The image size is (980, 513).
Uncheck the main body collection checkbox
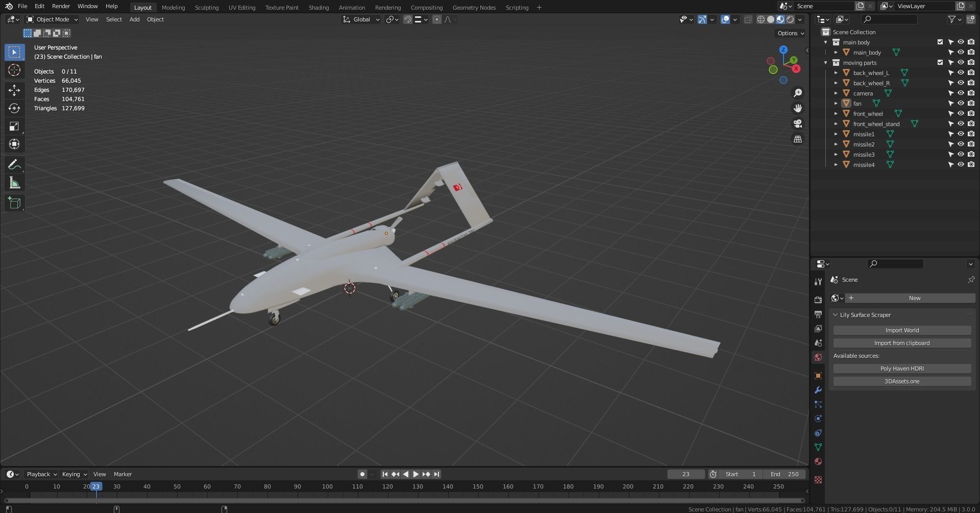940,42
